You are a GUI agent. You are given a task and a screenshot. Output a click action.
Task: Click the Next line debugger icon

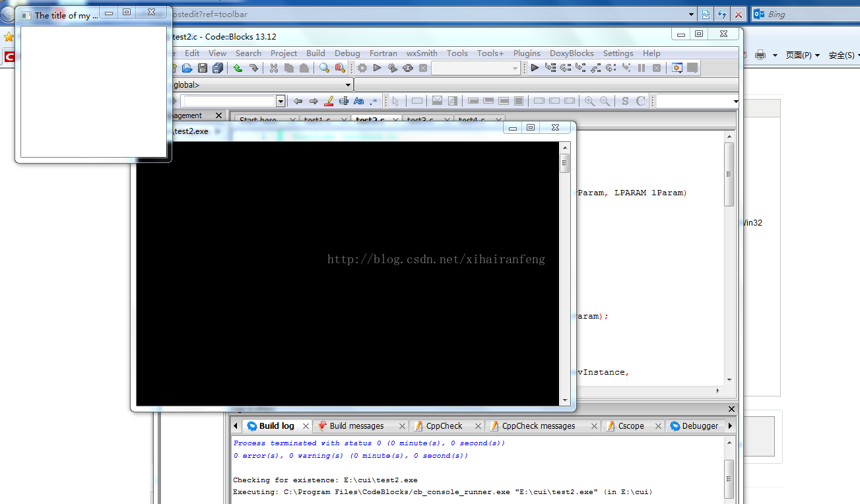pos(566,68)
